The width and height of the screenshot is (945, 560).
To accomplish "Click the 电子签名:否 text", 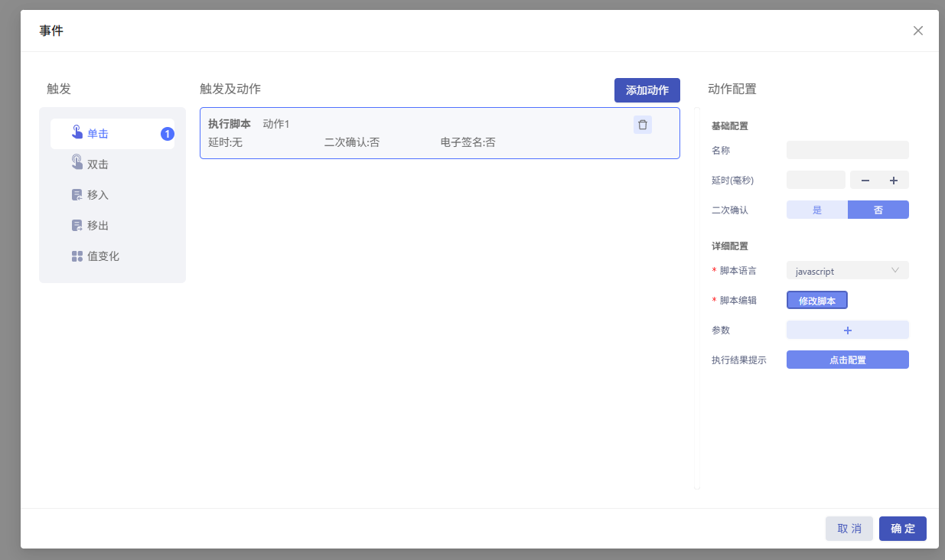I will (468, 142).
